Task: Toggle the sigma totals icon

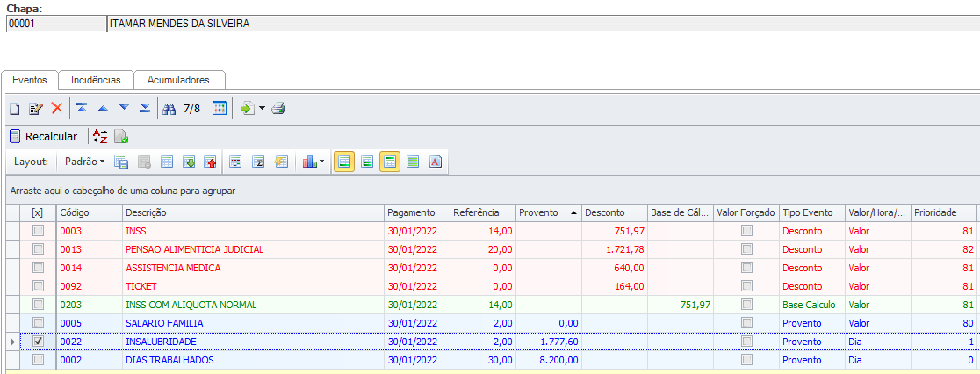Action: click(258, 162)
